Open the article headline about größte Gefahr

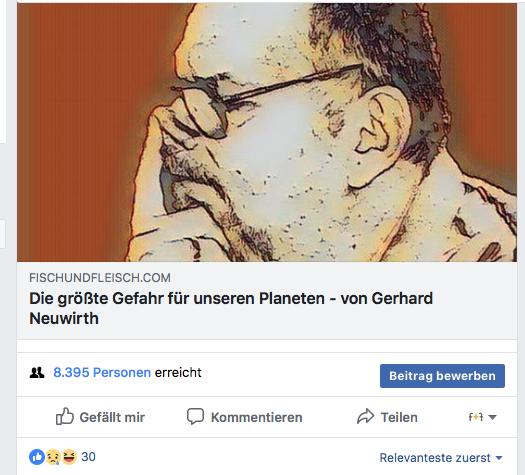pos(231,308)
